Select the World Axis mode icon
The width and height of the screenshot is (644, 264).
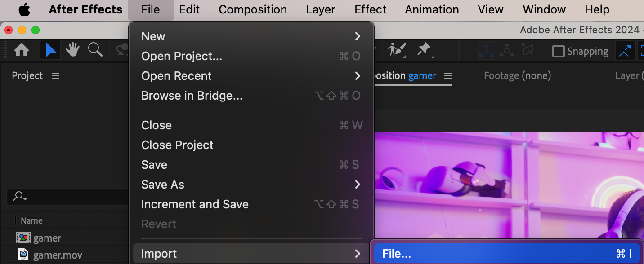507,51
